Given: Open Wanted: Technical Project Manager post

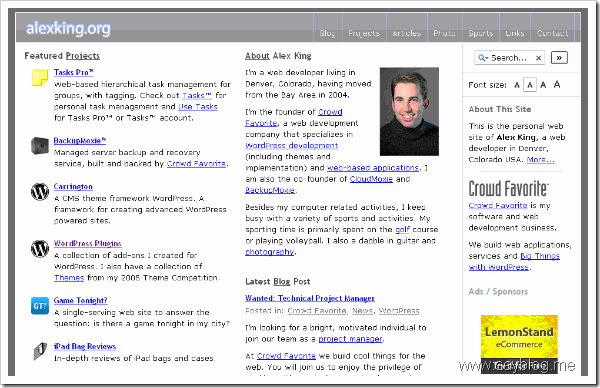Looking at the screenshot, I should pos(310,298).
